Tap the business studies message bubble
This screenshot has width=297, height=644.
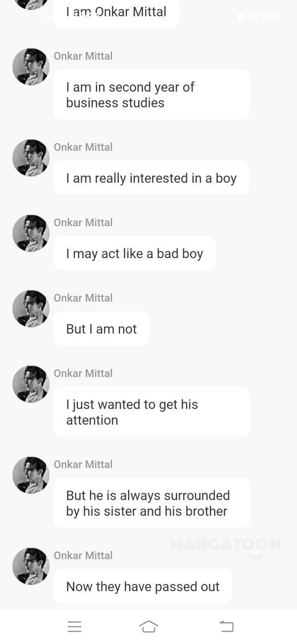[x=151, y=94]
